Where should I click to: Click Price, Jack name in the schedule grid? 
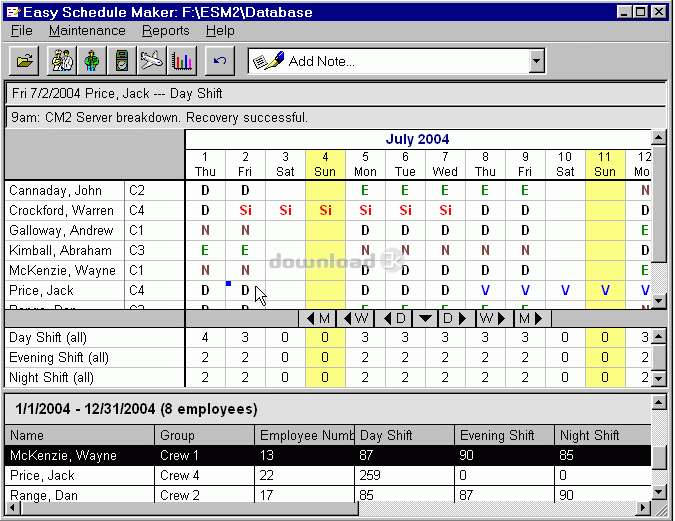coord(42,290)
